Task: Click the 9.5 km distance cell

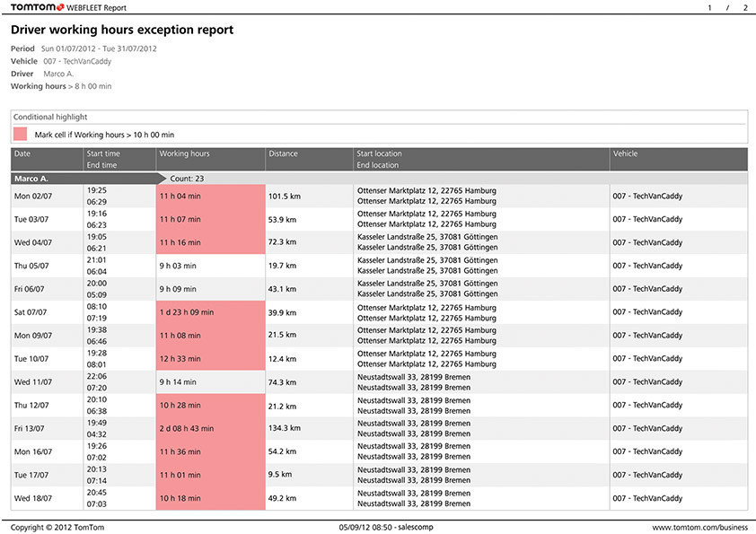Action: pyautogui.click(x=280, y=476)
